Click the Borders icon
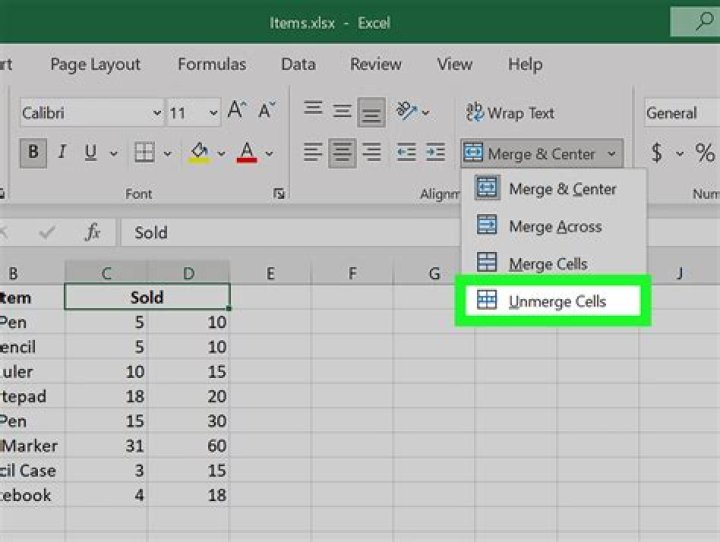 145,153
